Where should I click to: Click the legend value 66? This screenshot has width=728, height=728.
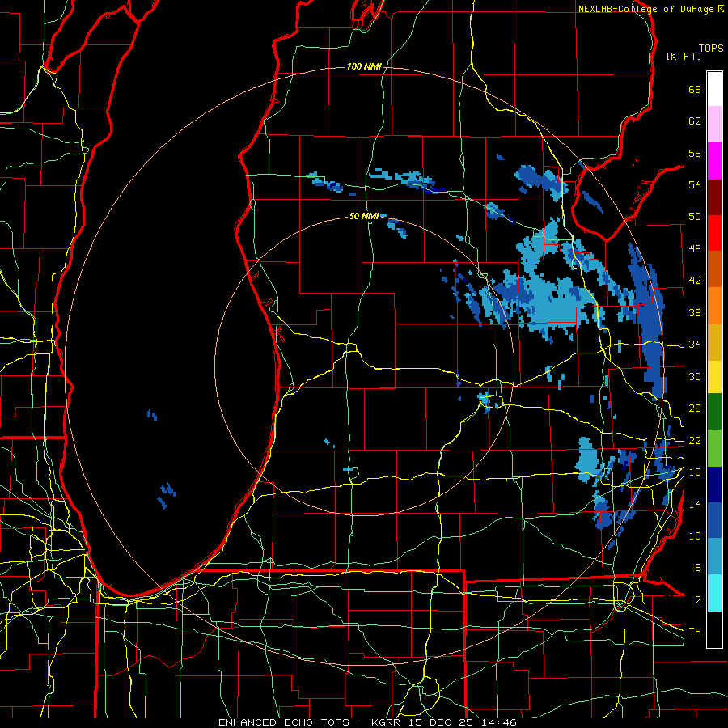point(695,89)
